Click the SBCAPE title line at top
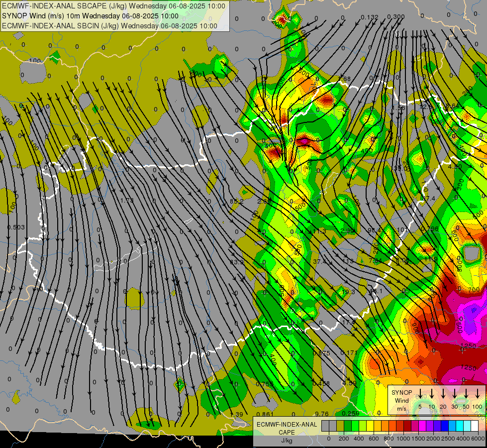487x448 pixels. 114,6
